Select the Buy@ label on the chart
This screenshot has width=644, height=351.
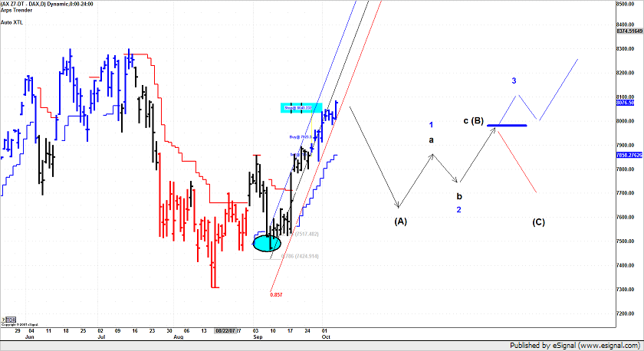[x=297, y=136]
